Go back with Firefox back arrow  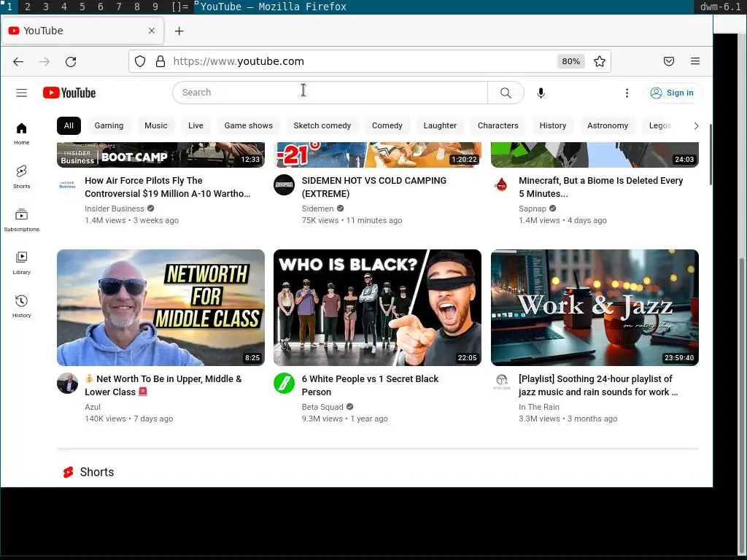point(18,61)
